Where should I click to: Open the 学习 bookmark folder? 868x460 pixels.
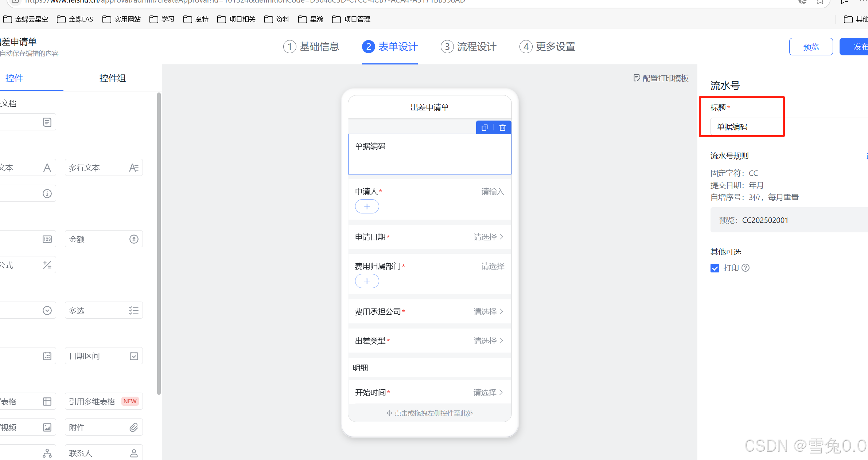coord(162,19)
